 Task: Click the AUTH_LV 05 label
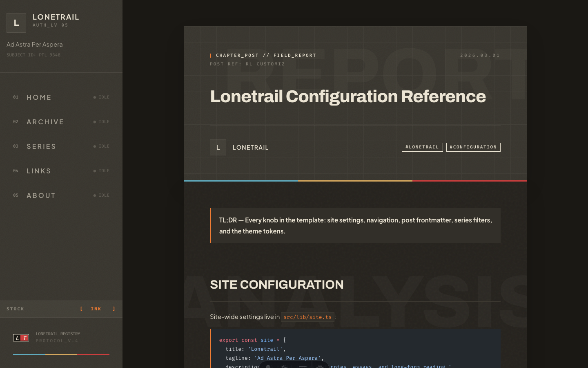[x=50, y=25]
